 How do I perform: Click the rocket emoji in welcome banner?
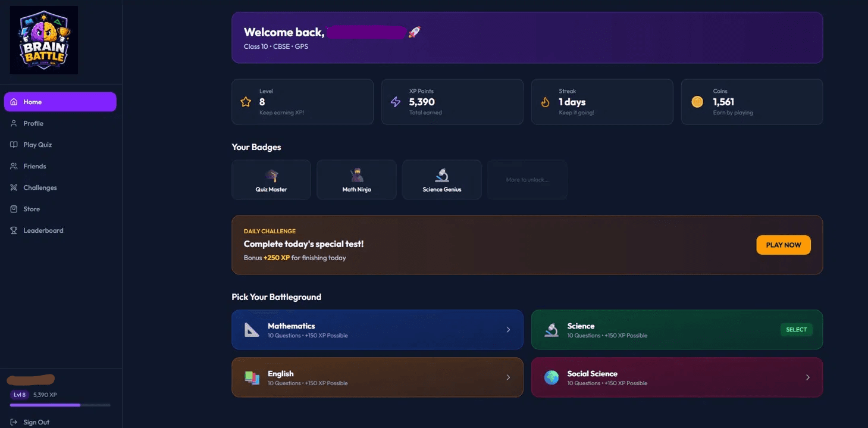tap(415, 32)
